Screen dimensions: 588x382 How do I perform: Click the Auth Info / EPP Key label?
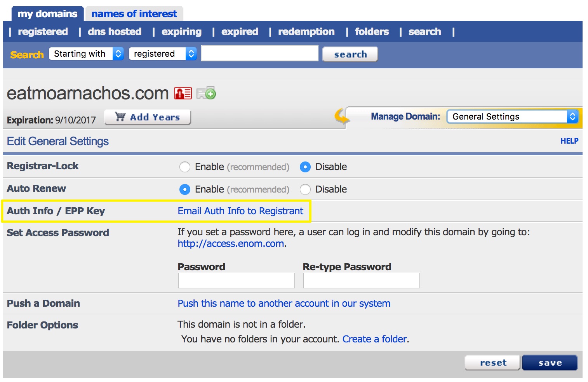(56, 211)
